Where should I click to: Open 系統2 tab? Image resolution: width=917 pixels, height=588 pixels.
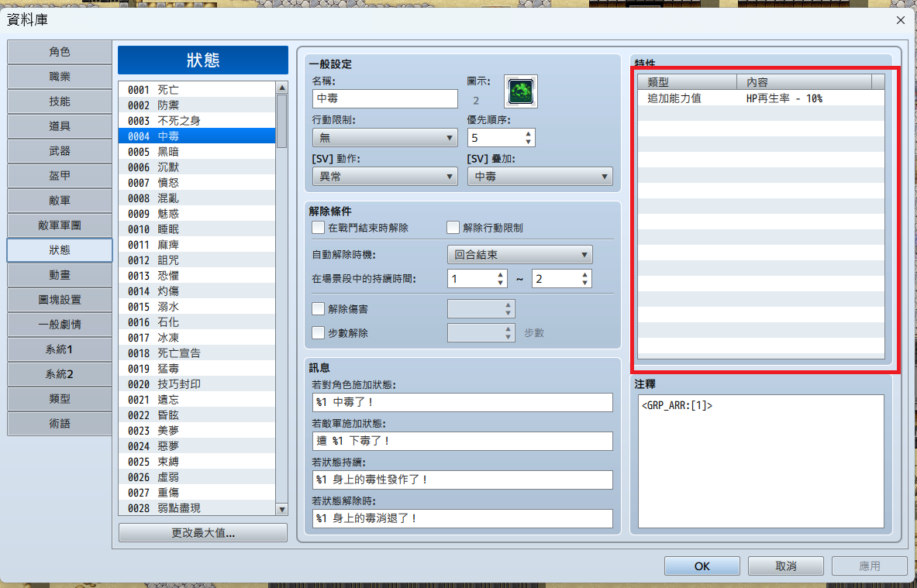point(60,373)
